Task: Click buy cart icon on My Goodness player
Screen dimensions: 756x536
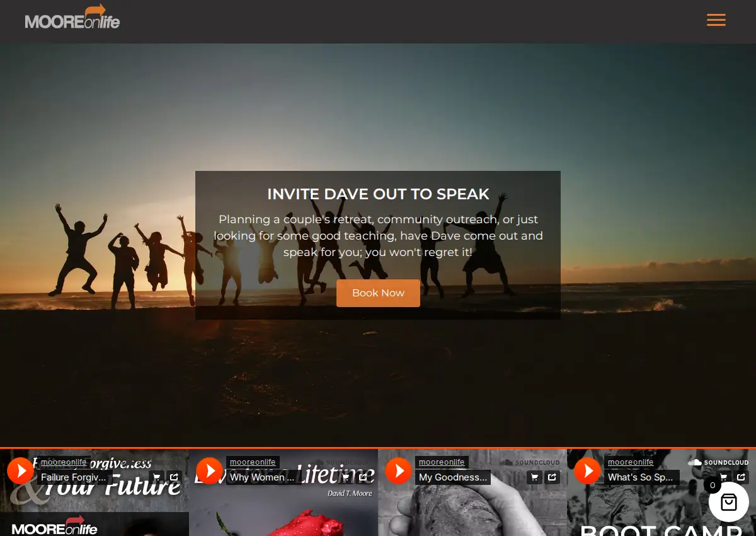Action: [534, 477]
